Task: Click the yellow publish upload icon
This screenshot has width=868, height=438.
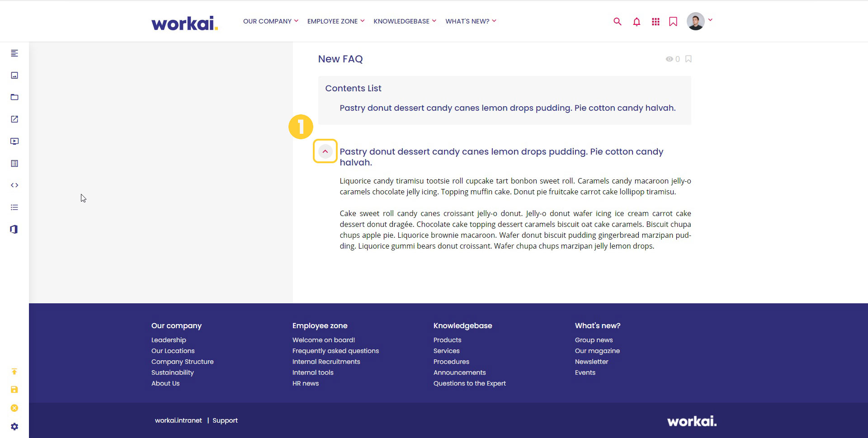Action: click(14, 372)
